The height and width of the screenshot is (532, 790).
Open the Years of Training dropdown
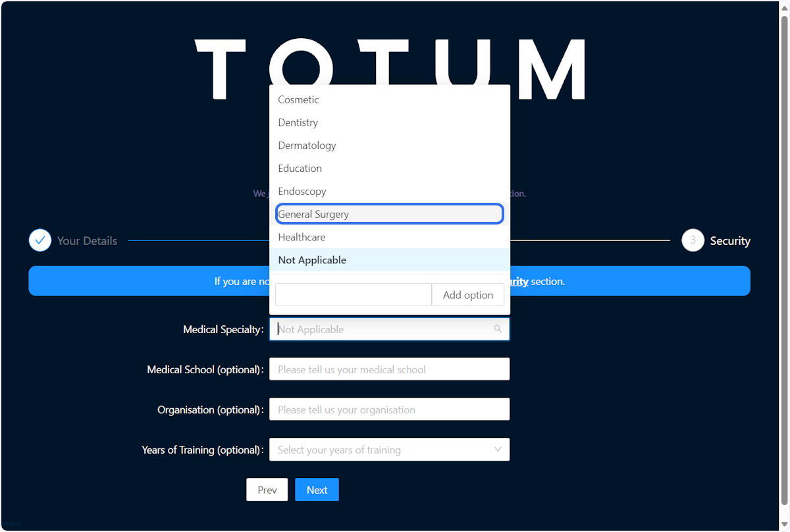[390, 450]
